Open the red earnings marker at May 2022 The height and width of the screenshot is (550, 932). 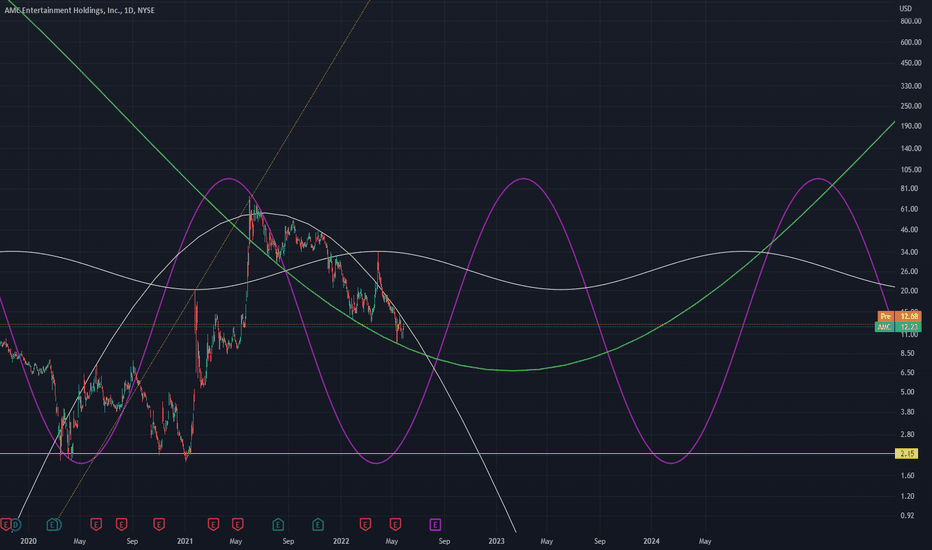(x=395, y=524)
